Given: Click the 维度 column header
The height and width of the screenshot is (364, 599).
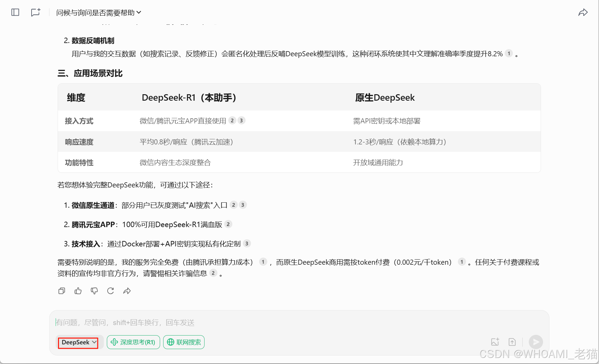Looking at the screenshot, I should [x=76, y=98].
